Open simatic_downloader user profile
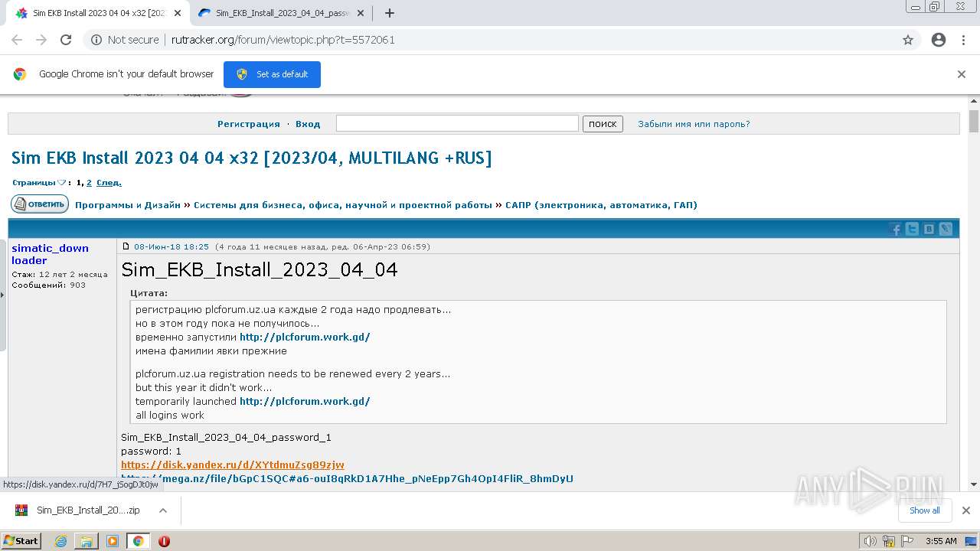Screen dimensions: 980x551 (x=50, y=254)
